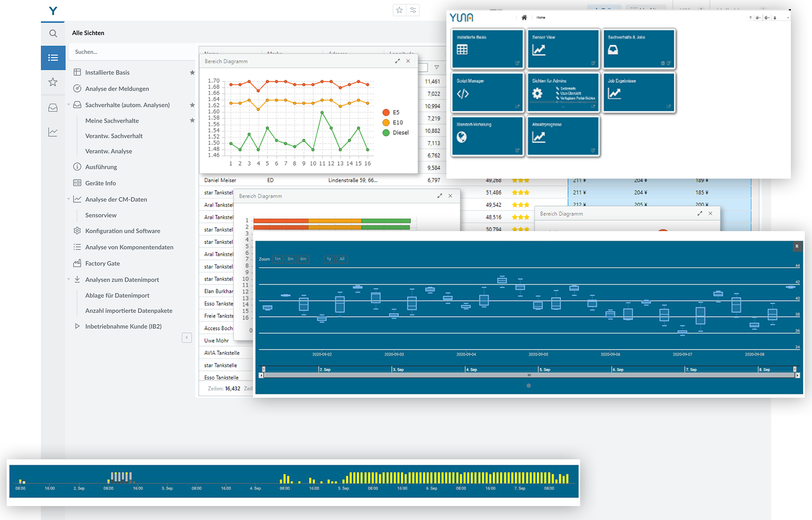Click the All zoom range button
Image resolution: width=812 pixels, height=520 pixels.
[x=342, y=259]
